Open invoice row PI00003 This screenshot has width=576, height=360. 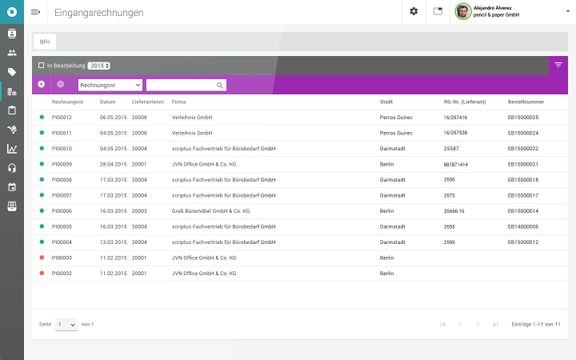point(300,258)
